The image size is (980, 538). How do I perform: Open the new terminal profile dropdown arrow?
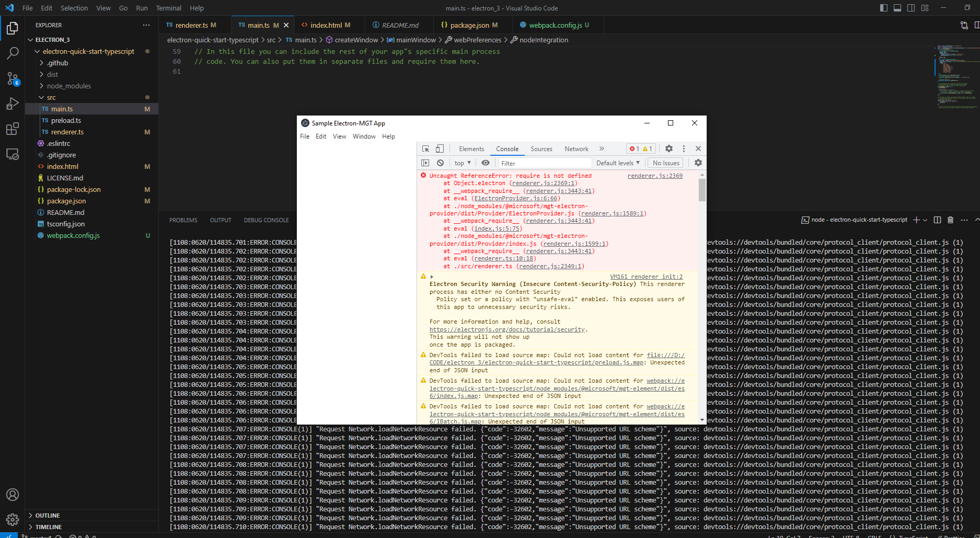pos(925,220)
